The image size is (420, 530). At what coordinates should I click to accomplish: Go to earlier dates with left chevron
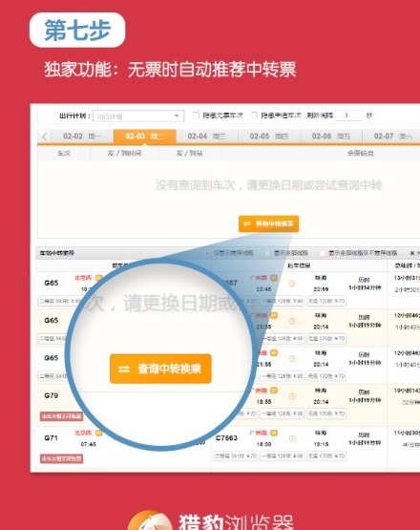click(x=45, y=137)
